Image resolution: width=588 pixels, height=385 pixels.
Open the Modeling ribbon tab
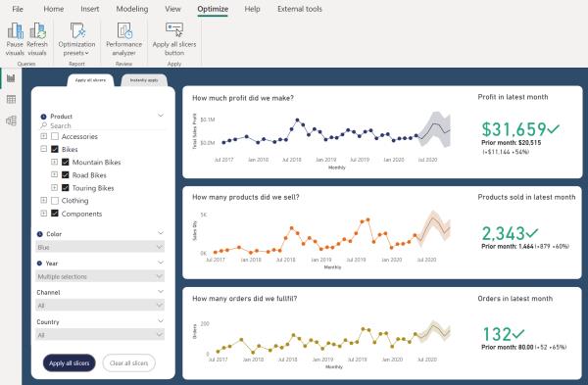(132, 9)
